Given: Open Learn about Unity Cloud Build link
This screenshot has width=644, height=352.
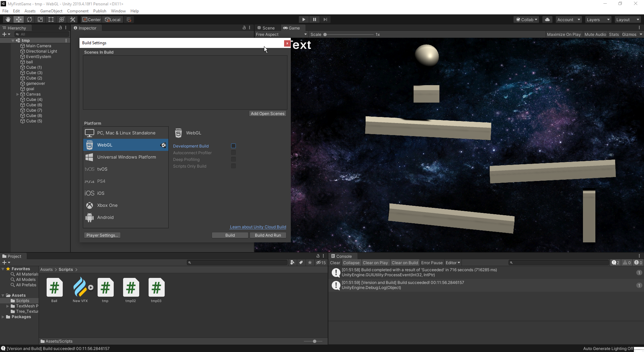Looking at the screenshot, I should [x=258, y=227].
